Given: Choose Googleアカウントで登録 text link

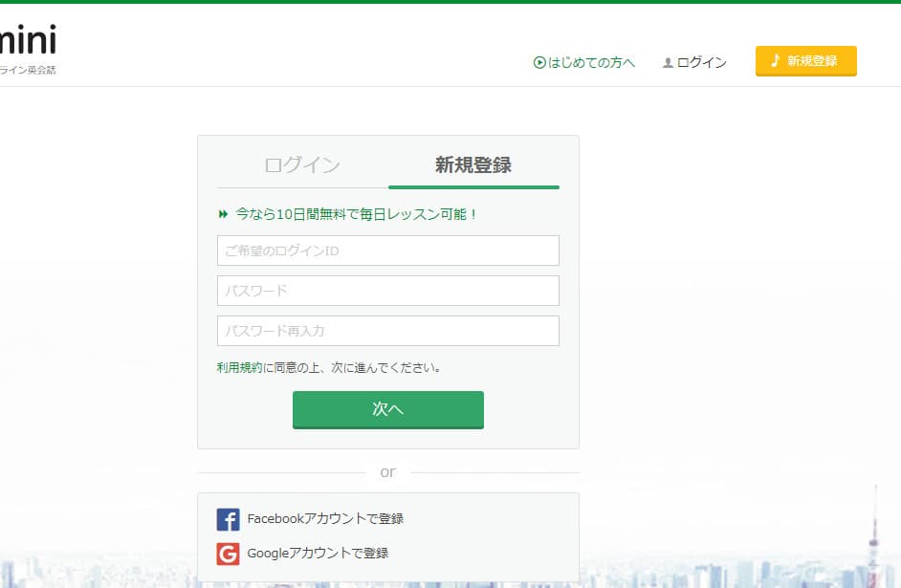Looking at the screenshot, I should (318, 553).
